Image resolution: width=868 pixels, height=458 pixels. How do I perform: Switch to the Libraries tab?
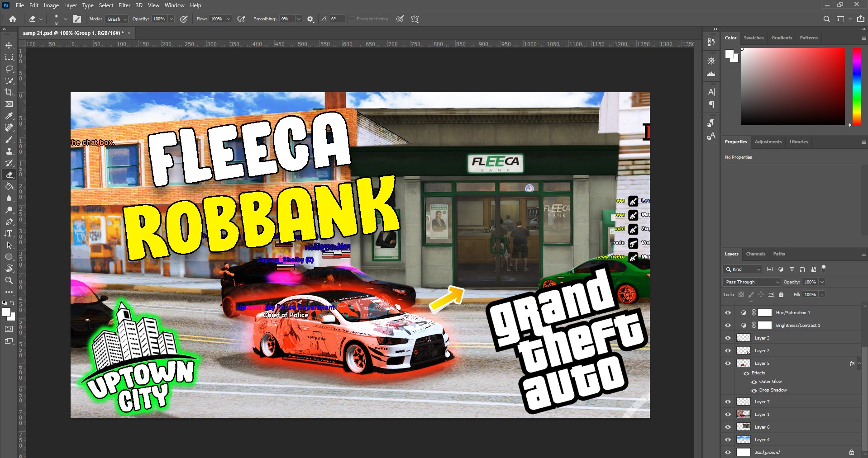tap(798, 142)
